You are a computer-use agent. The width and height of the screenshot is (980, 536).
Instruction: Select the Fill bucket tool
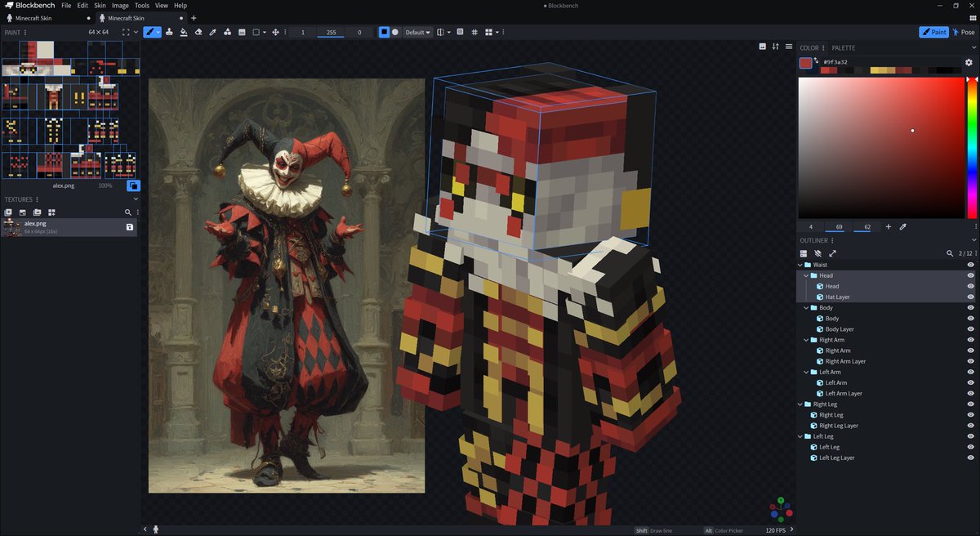click(x=184, y=32)
